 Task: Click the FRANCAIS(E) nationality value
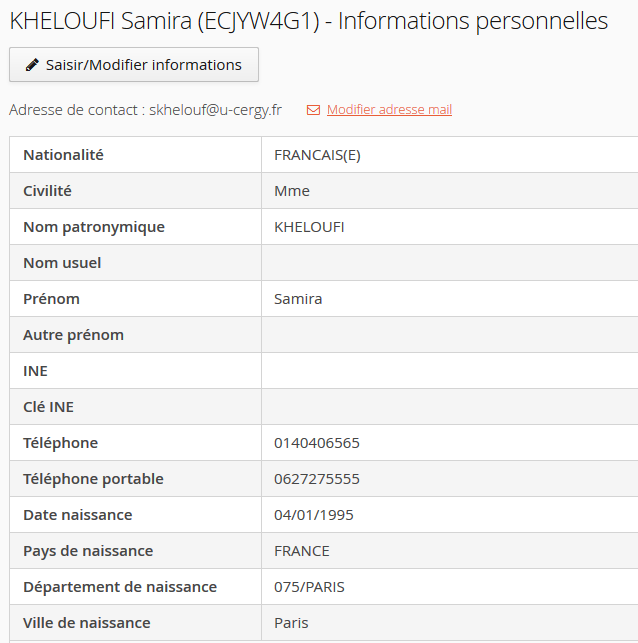[x=317, y=155]
